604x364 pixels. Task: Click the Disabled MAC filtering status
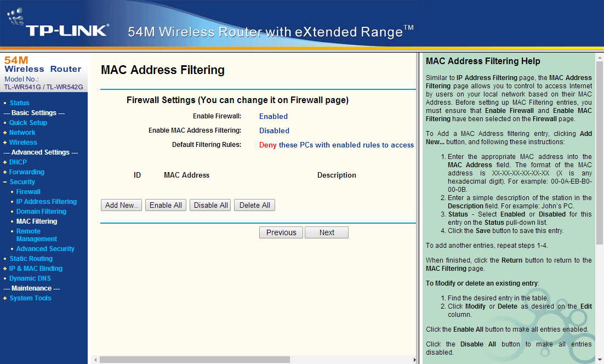(274, 130)
